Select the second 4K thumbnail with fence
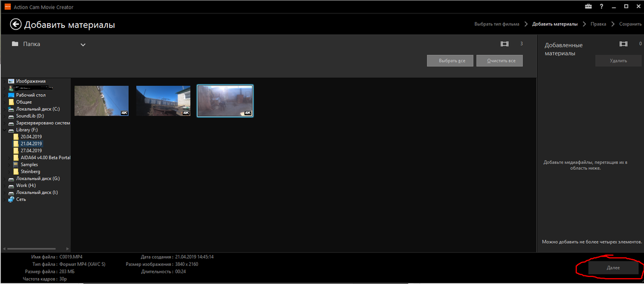Viewport: 644px width, 284px height. point(163,101)
